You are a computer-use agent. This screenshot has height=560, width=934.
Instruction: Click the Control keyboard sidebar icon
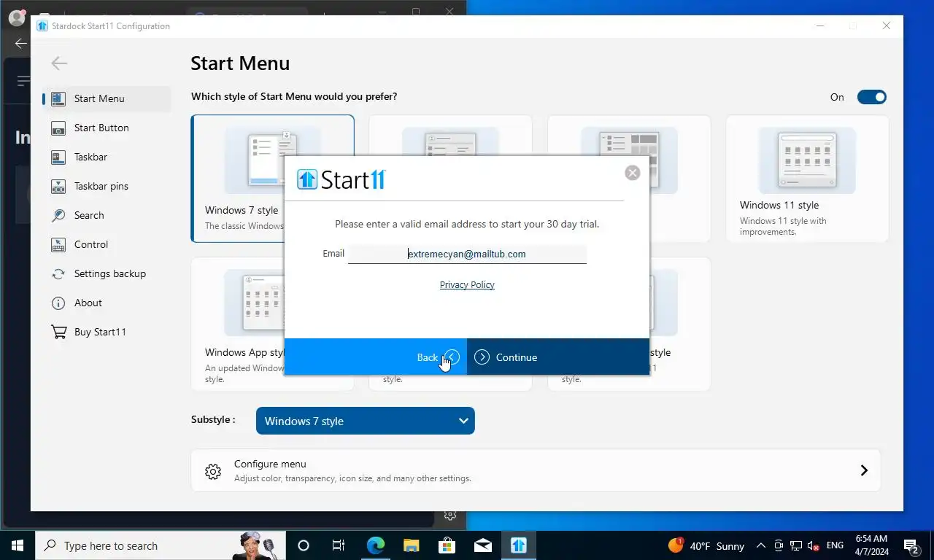click(x=58, y=245)
